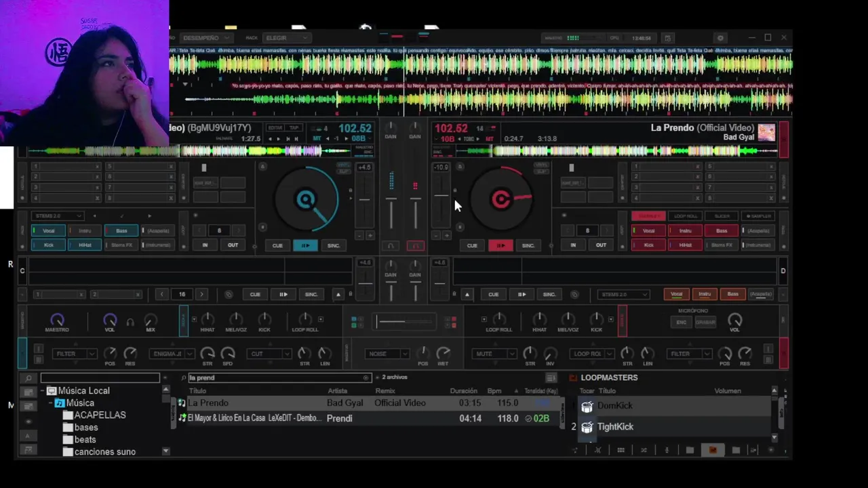The height and width of the screenshot is (488, 868).
Task: Select SLICER pad page on right deck
Action: 722,216
